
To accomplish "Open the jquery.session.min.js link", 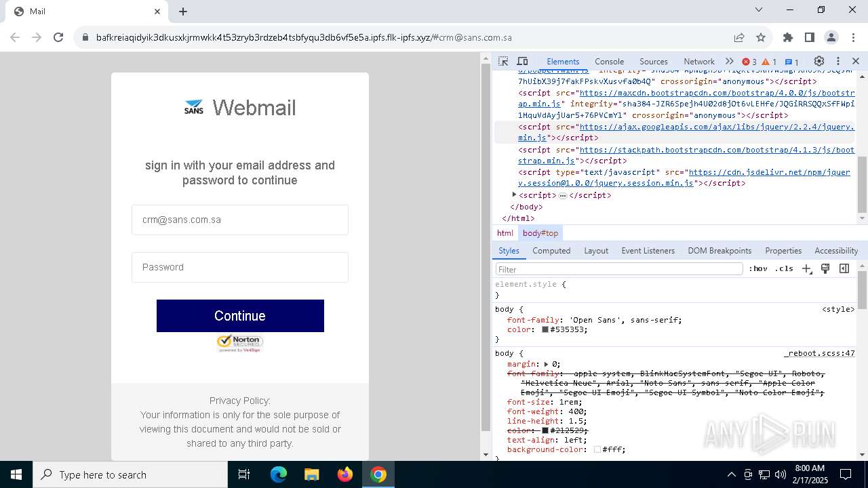I will tap(684, 178).
